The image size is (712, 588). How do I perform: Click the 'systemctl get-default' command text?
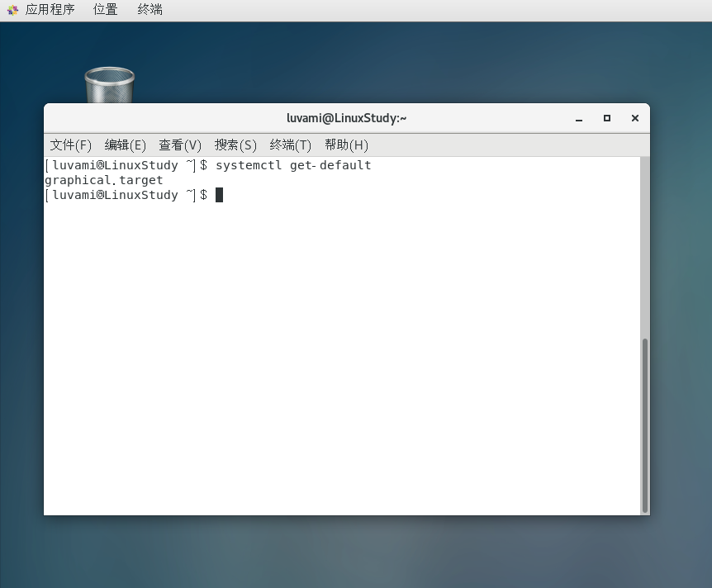click(292, 164)
